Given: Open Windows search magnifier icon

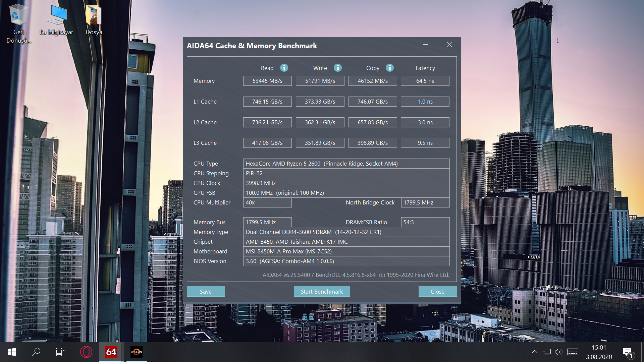Looking at the screenshot, I should [36, 352].
